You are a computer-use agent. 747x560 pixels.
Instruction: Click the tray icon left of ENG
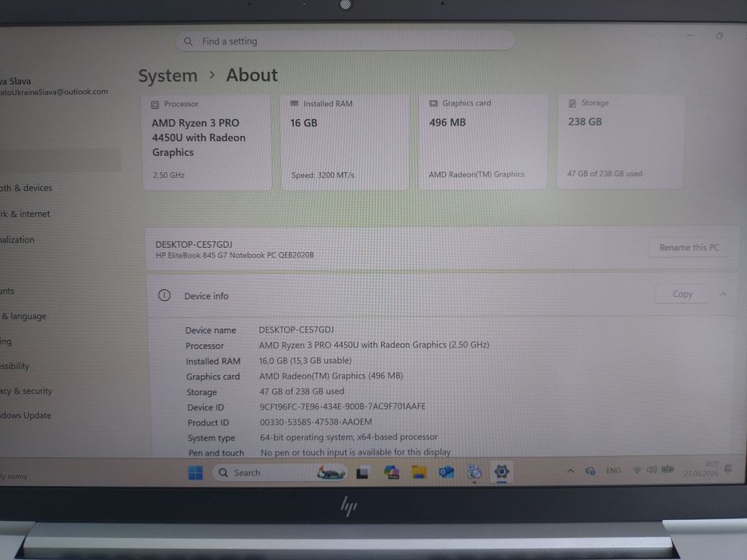pyautogui.click(x=590, y=471)
